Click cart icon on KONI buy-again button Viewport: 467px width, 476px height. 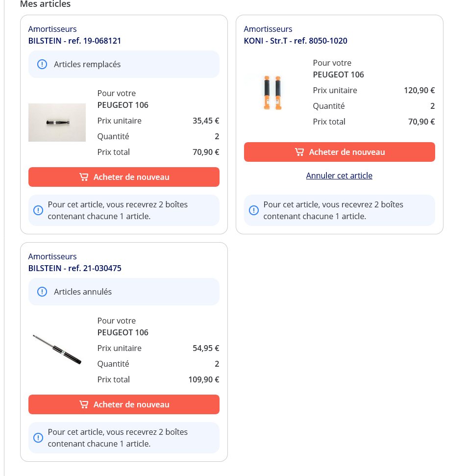click(299, 152)
